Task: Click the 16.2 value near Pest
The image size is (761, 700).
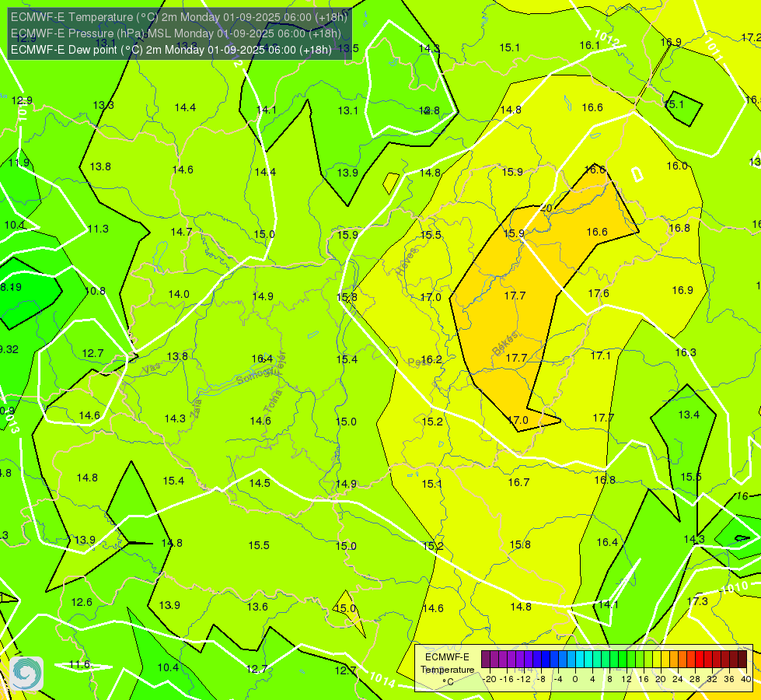Action: 431,359
